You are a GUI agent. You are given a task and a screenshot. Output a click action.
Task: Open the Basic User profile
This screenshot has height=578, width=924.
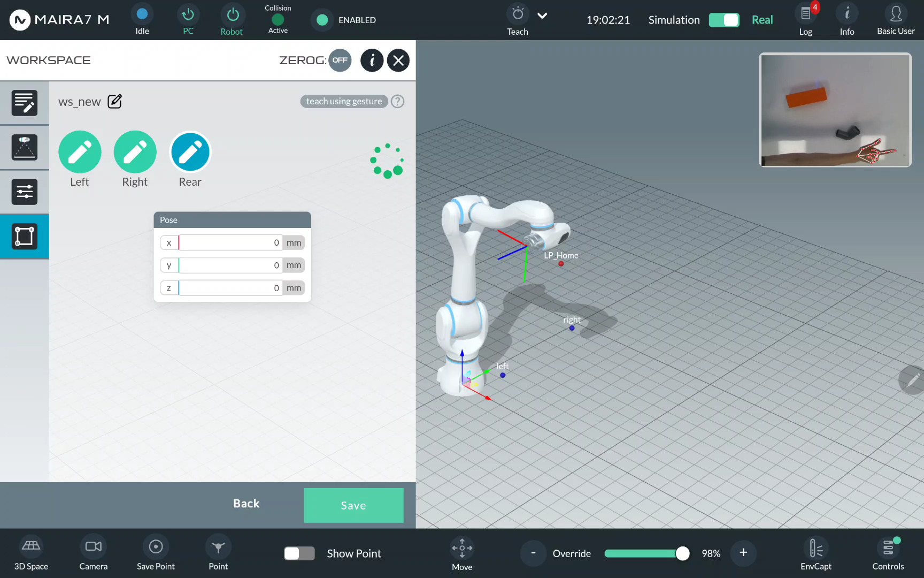pos(896,14)
